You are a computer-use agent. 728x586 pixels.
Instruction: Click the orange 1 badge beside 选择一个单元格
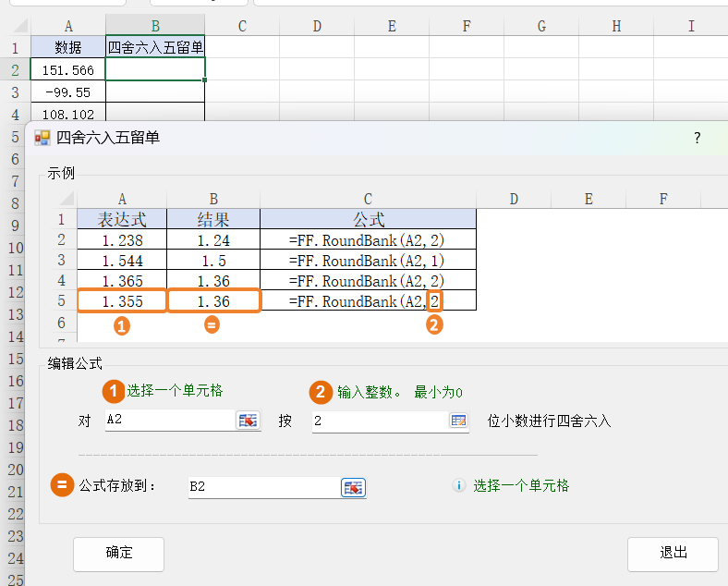113,392
